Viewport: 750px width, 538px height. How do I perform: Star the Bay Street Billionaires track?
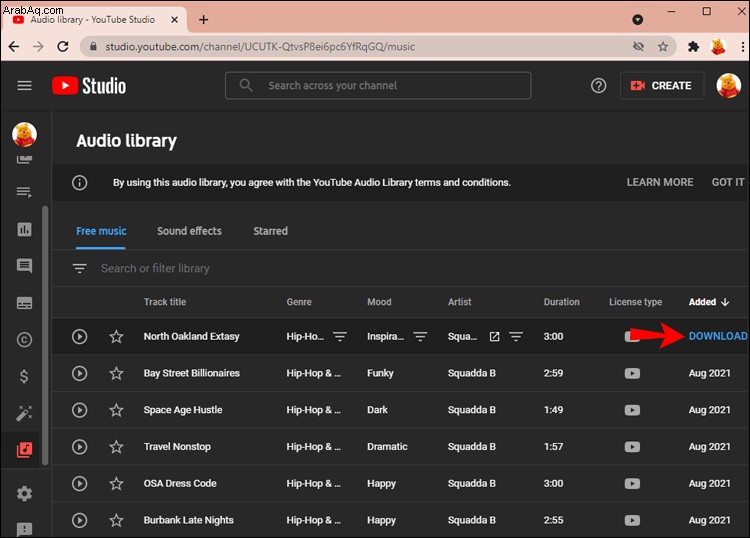(x=116, y=373)
